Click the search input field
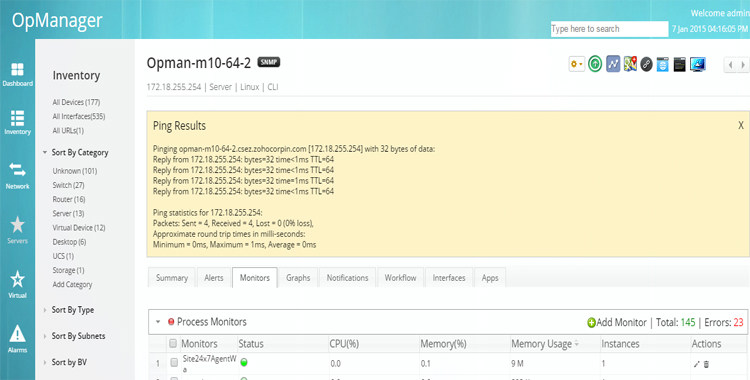Image resolution: width=750 pixels, height=380 pixels. 609,29
